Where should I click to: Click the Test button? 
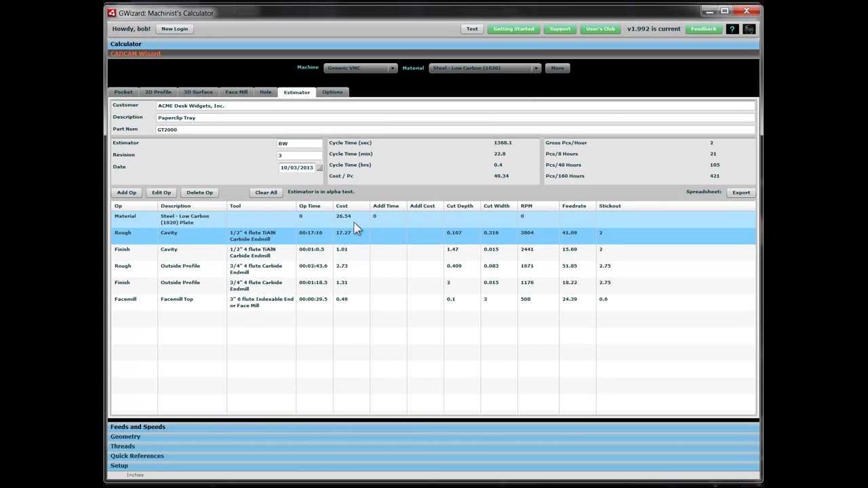pos(472,29)
